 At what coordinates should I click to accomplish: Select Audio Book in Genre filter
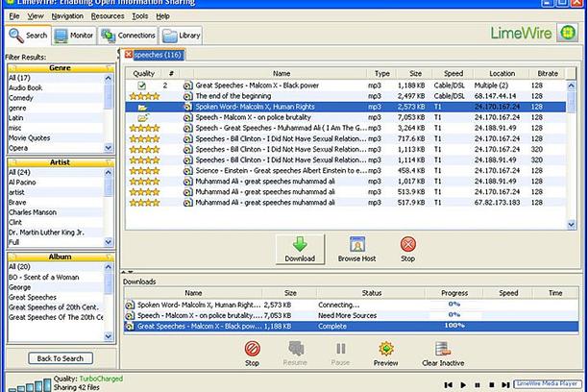tap(56, 87)
